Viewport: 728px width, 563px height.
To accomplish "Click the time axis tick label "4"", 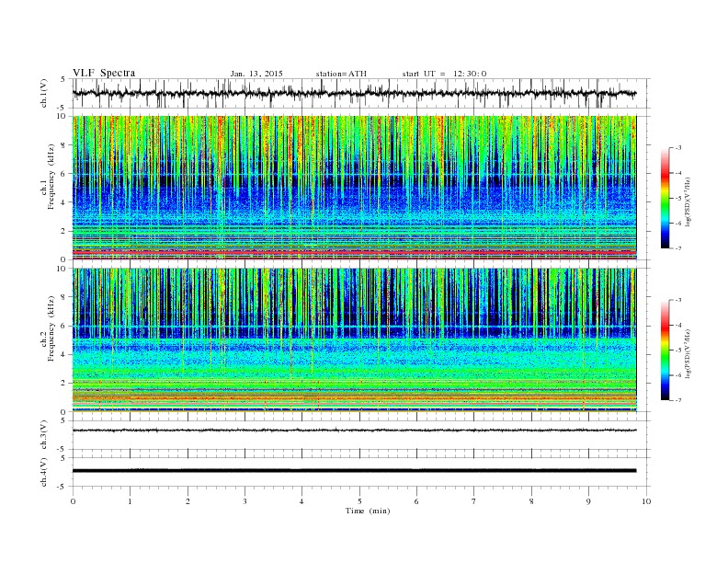I will tap(301, 501).
